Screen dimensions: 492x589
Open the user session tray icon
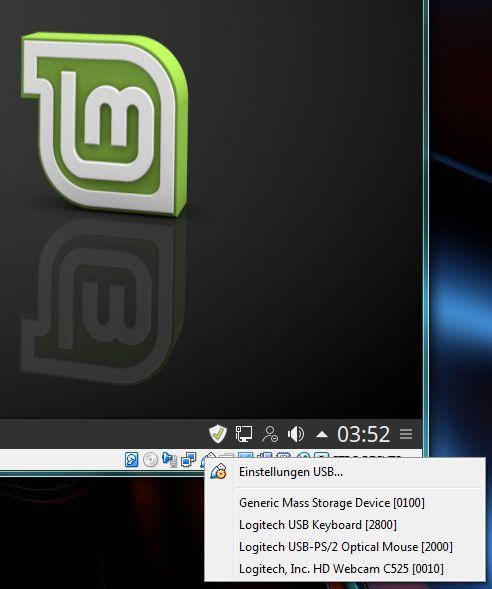270,434
